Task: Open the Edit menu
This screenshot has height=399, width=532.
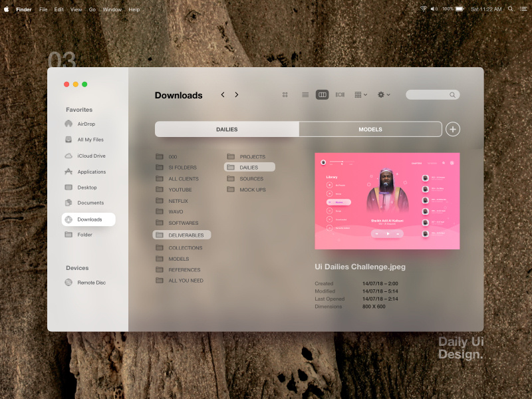Action: point(59,9)
